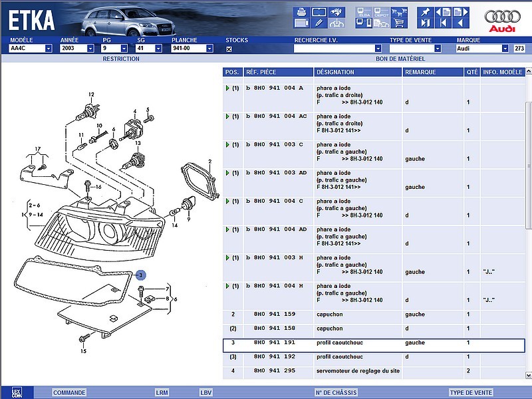
Task: Open the top TYPE DE VENTE dropdown
Action: (x=438, y=49)
